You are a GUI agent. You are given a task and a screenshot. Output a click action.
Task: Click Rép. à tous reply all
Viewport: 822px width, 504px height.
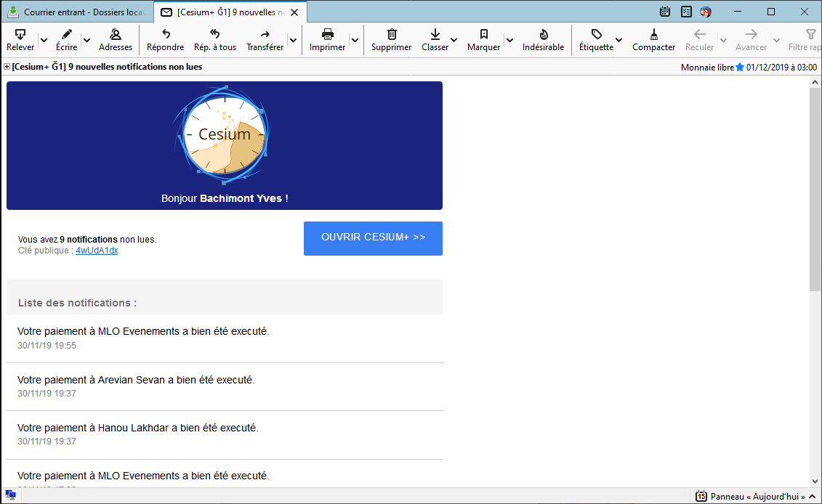coord(215,40)
